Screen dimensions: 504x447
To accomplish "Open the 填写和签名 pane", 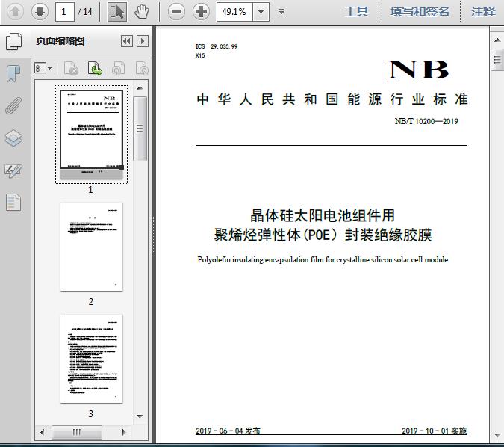I will (x=420, y=11).
